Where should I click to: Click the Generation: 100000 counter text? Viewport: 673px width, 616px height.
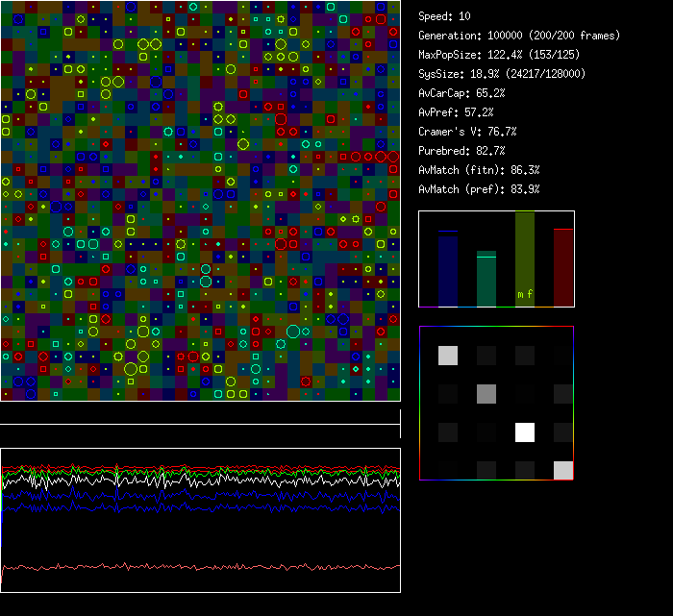pyautogui.click(x=520, y=36)
